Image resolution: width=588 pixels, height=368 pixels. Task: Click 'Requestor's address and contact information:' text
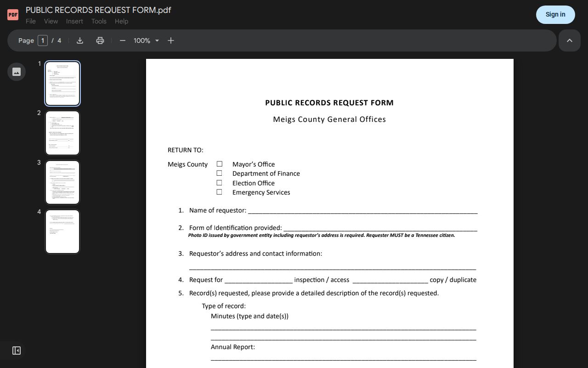(x=256, y=253)
